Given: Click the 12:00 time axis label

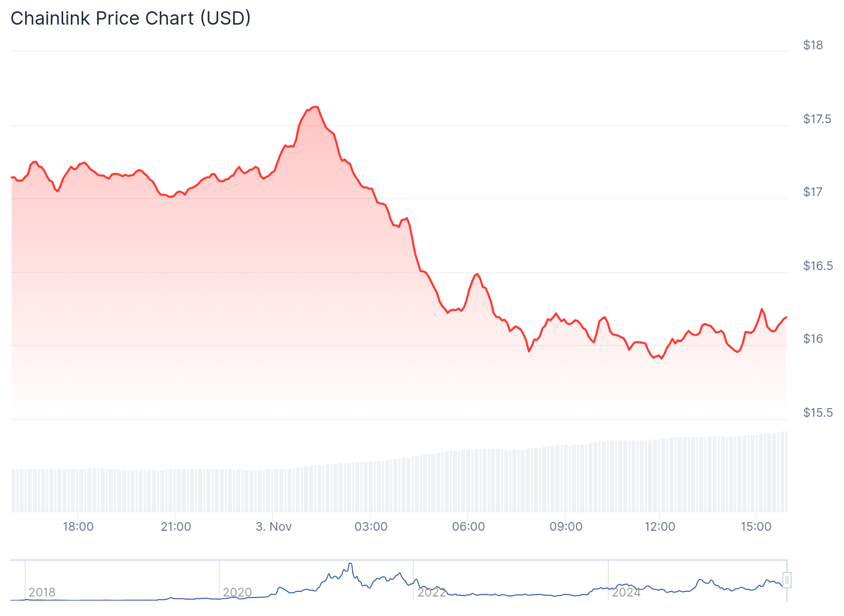Looking at the screenshot, I should click(x=660, y=527).
